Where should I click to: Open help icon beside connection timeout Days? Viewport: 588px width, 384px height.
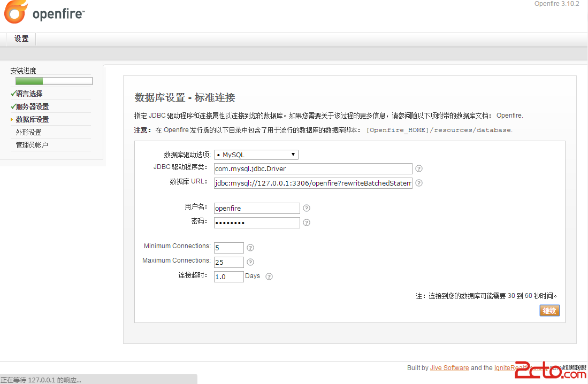[269, 277]
